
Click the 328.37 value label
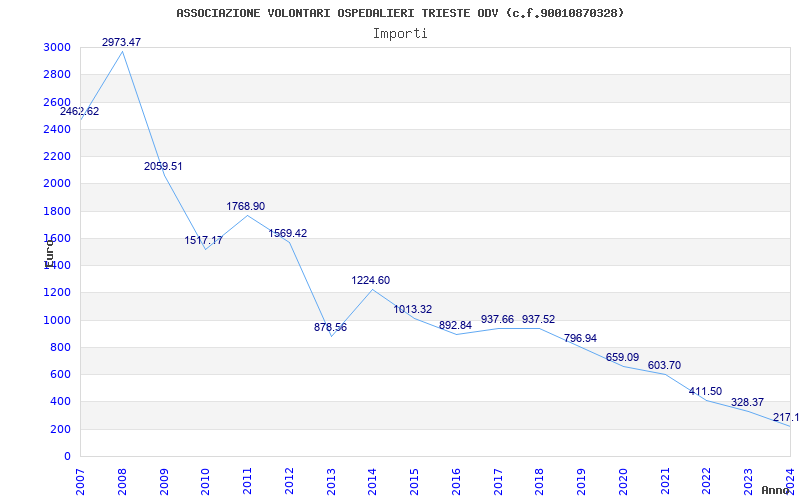pyautogui.click(x=747, y=402)
